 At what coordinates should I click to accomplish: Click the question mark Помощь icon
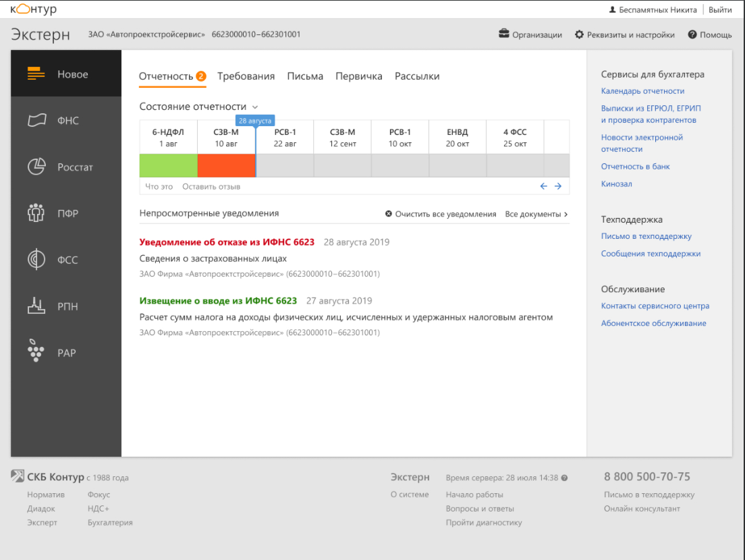pyautogui.click(x=692, y=34)
